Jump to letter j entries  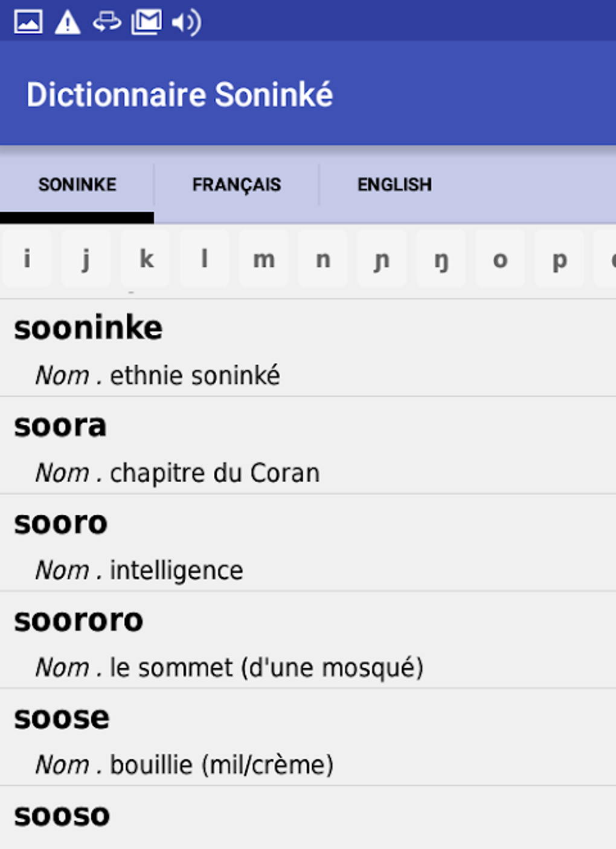86,259
